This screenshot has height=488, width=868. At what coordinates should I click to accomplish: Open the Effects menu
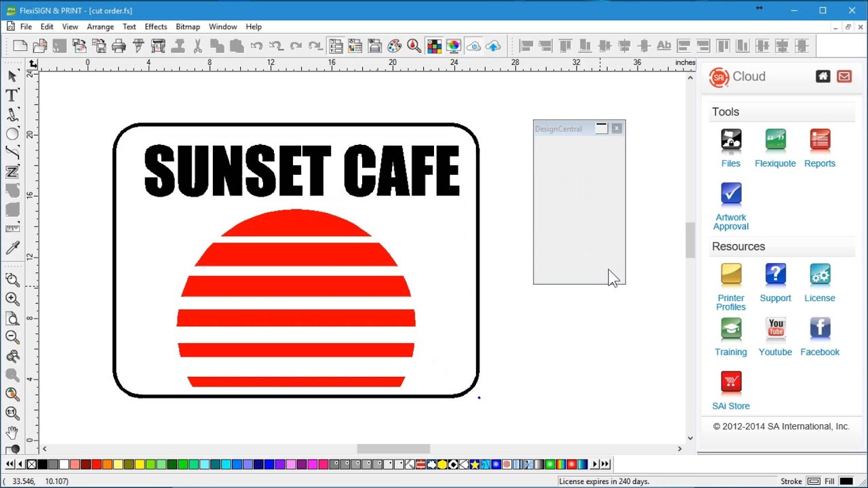[155, 26]
